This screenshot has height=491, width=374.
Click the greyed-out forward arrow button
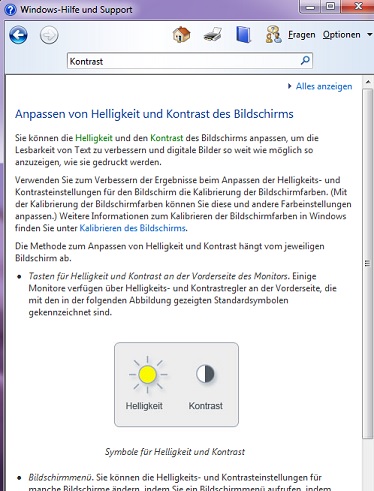click(49, 35)
